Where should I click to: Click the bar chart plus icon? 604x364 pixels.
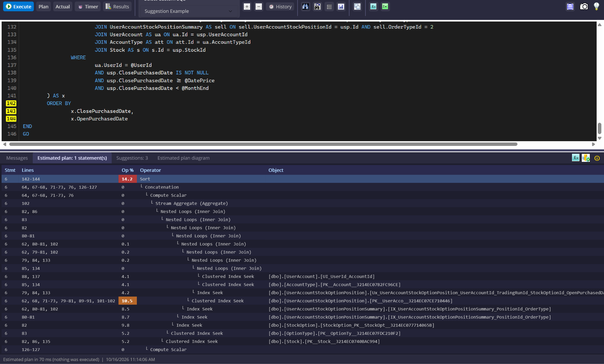[x=586, y=158]
